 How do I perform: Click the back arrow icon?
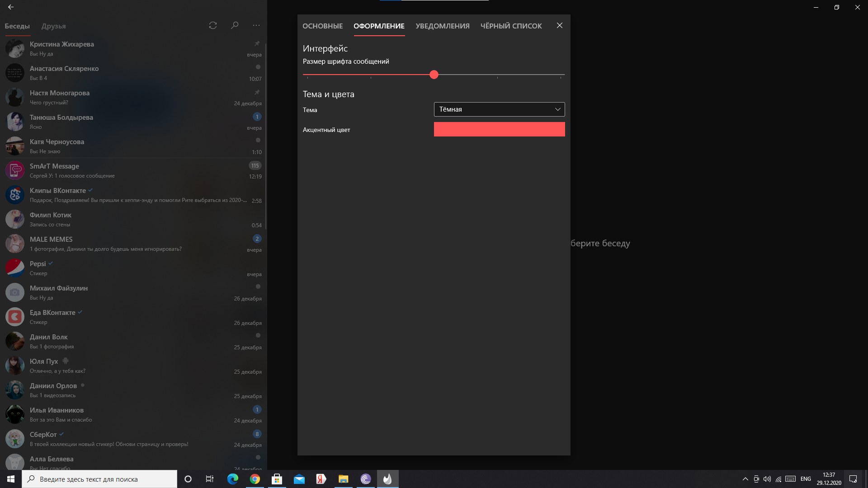11,7
